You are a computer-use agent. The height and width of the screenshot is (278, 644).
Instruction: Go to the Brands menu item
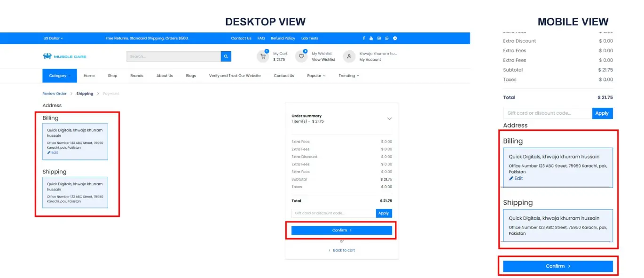(137, 76)
